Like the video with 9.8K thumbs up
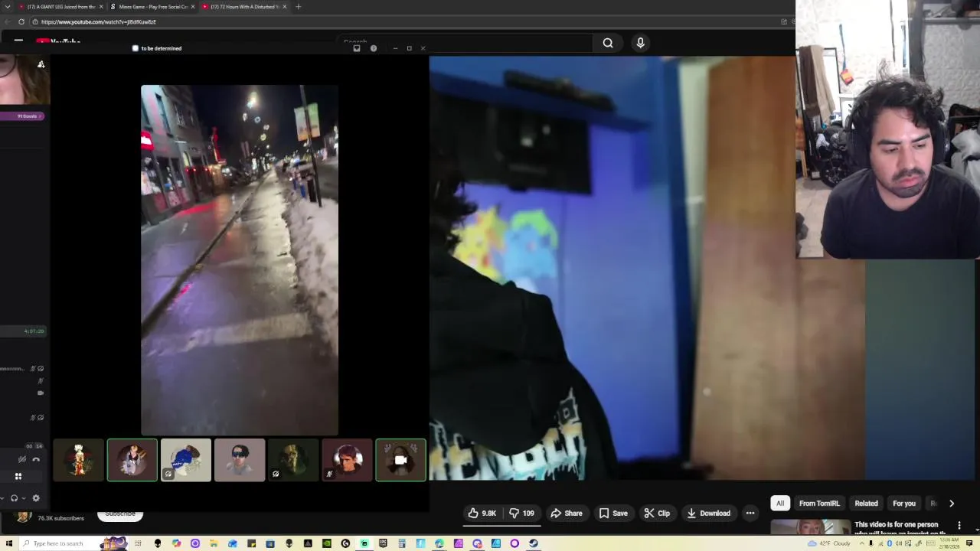Image resolution: width=980 pixels, height=551 pixels. 482,514
